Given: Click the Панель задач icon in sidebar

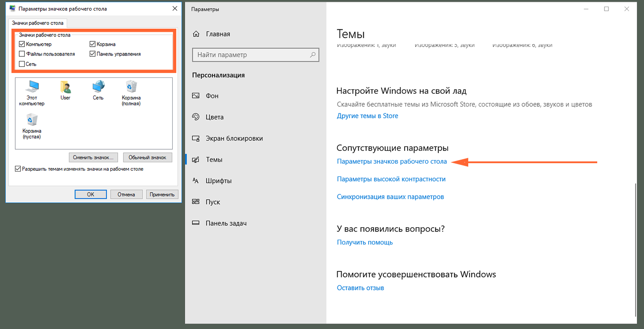Looking at the screenshot, I should click(196, 223).
